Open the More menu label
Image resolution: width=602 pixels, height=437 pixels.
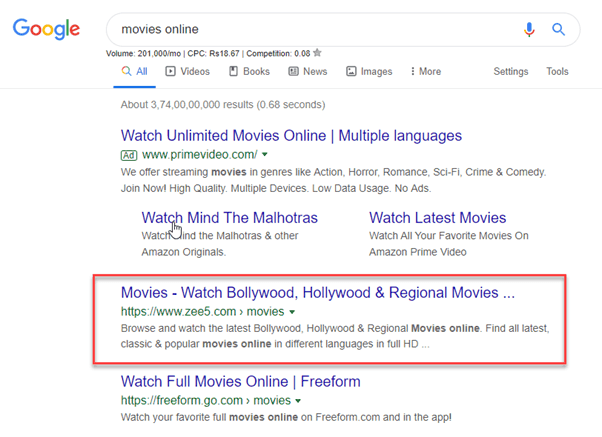click(x=430, y=71)
